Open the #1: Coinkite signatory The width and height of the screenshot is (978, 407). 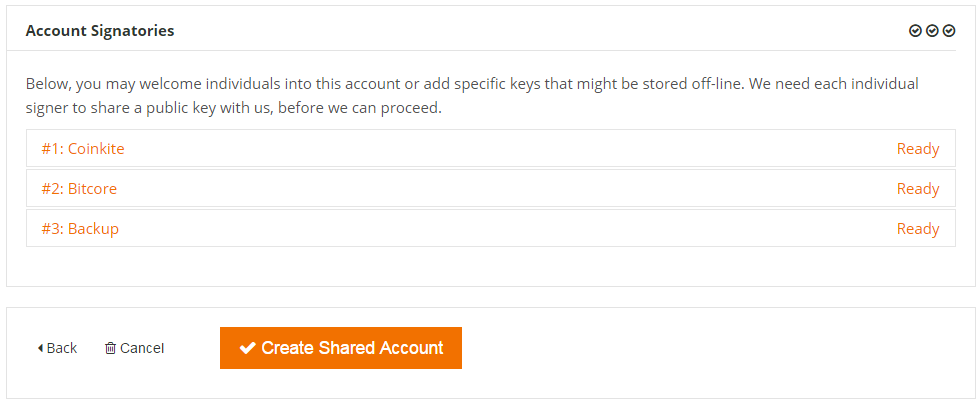pos(83,148)
